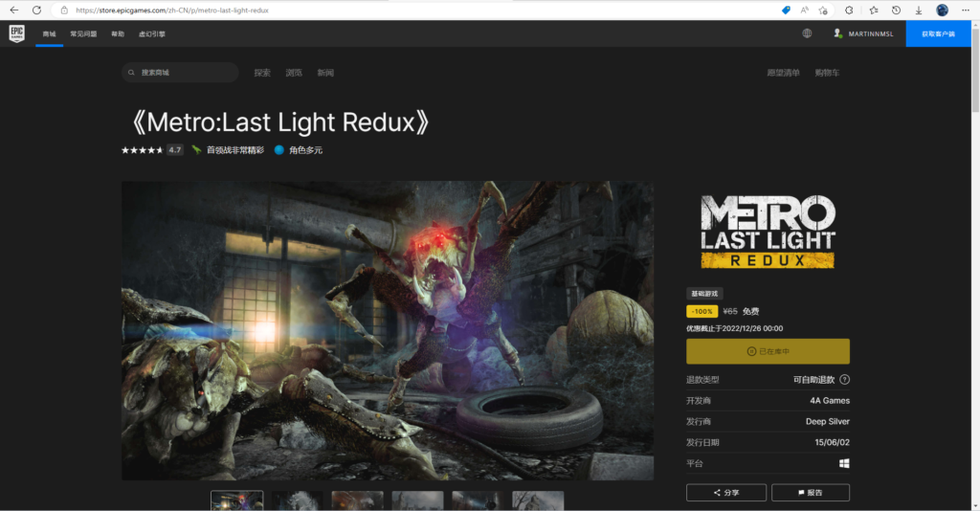The height and width of the screenshot is (511, 980).
Task: Reload the current page
Action: (x=37, y=10)
